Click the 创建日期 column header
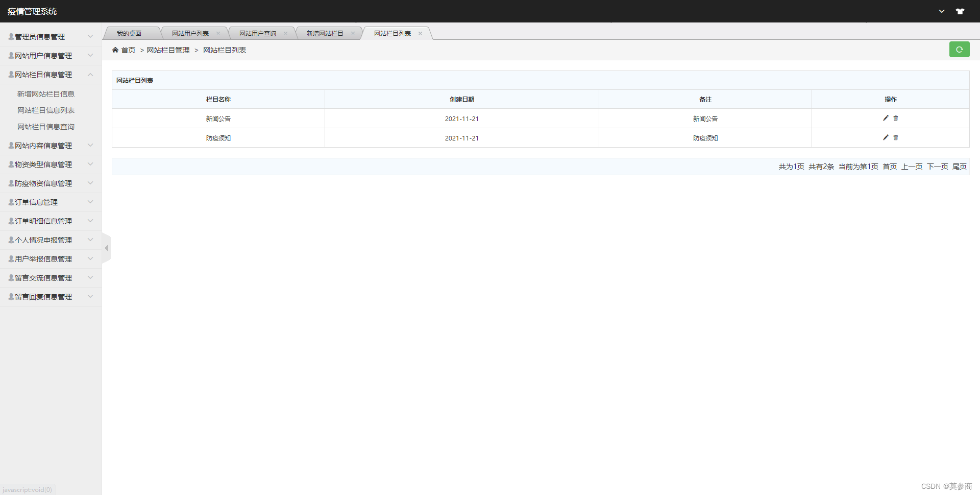This screenshot has width=980, height=495. pyautogui.click(x=462, y=100)
